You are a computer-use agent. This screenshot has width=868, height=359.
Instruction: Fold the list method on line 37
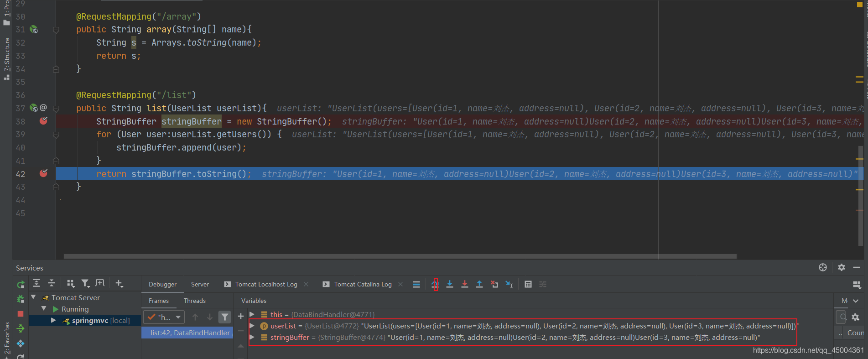pyautogui.click(x=56, y=109)
